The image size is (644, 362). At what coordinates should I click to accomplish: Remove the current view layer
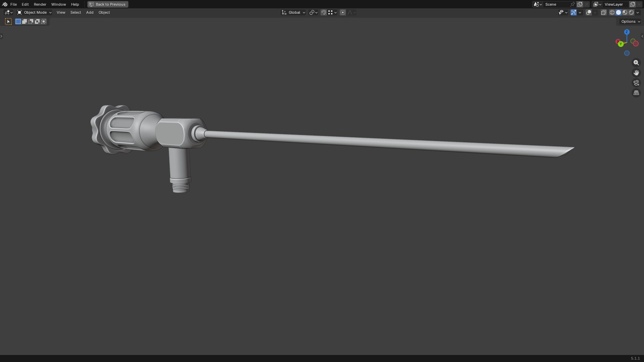tap(639, 4)
